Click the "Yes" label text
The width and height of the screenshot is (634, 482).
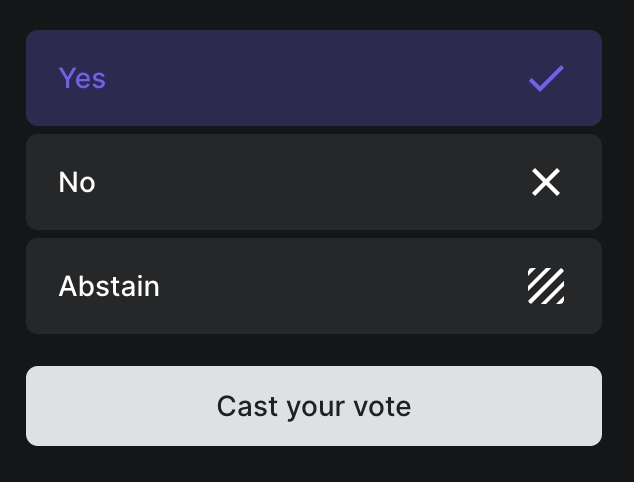82,78
